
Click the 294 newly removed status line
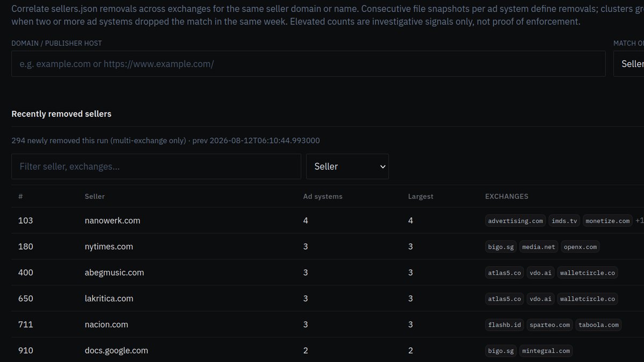[x=166, y=141]
